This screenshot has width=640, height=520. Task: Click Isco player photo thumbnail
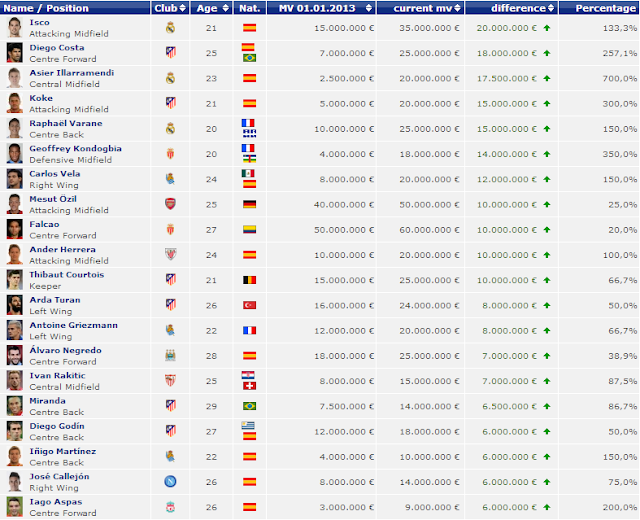[14, 28]
